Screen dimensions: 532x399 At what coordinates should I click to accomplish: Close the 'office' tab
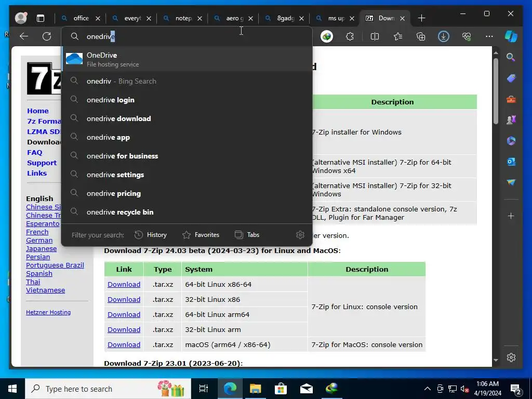98,18
